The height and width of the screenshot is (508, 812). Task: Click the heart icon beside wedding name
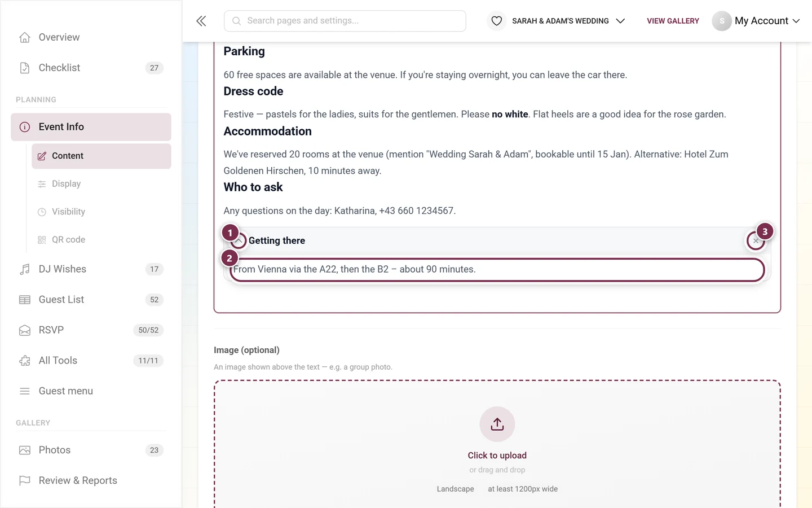point(496,21)
